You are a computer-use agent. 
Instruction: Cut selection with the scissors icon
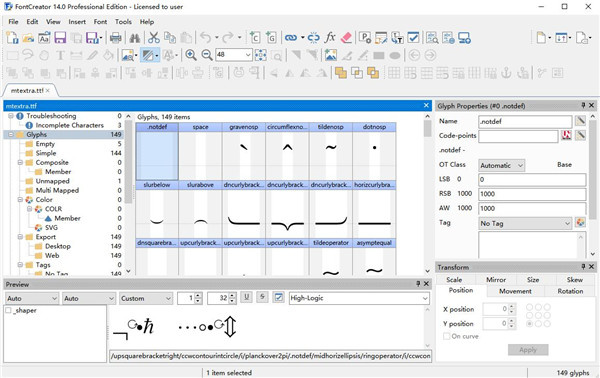point(154,37)
